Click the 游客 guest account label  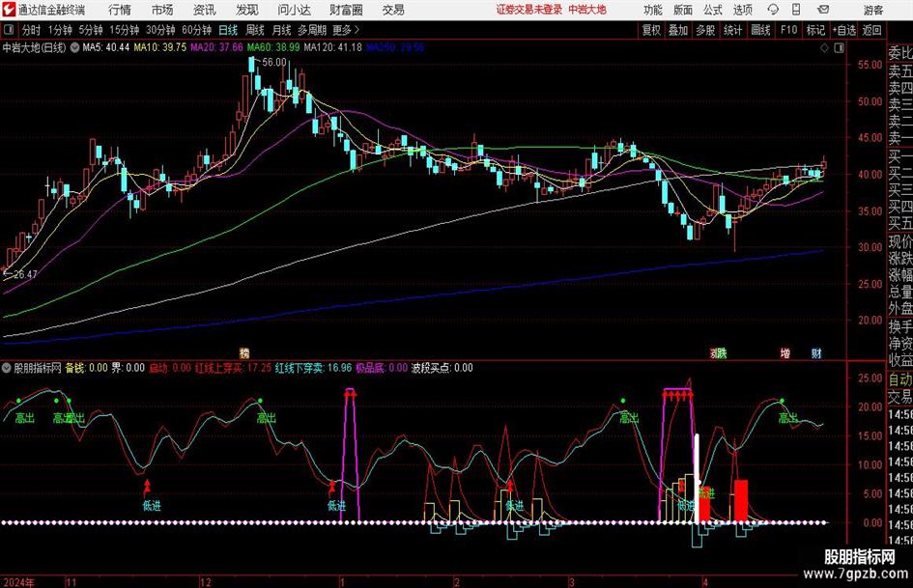click(x=872, y=10)
